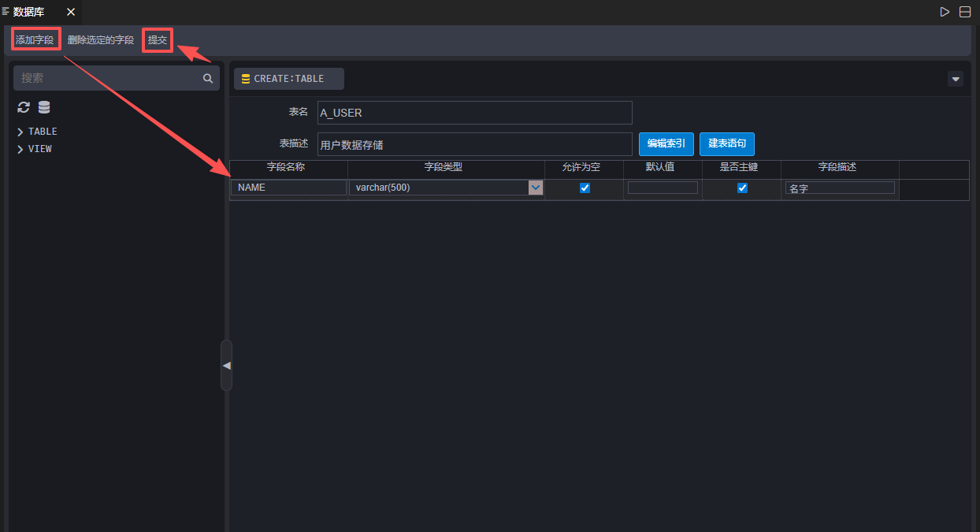Click the run triangle icon at top right
The height and width of the screenshot is (532, 980).
point(945,12)
